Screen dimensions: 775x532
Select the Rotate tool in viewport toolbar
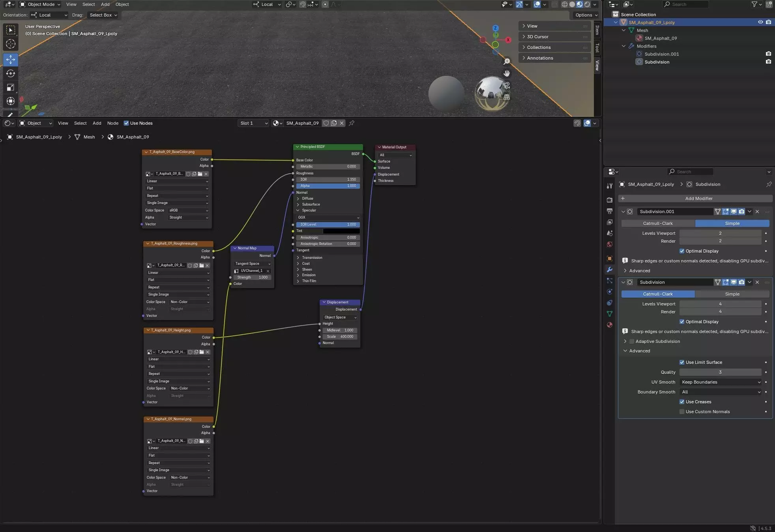pos(11,73)
